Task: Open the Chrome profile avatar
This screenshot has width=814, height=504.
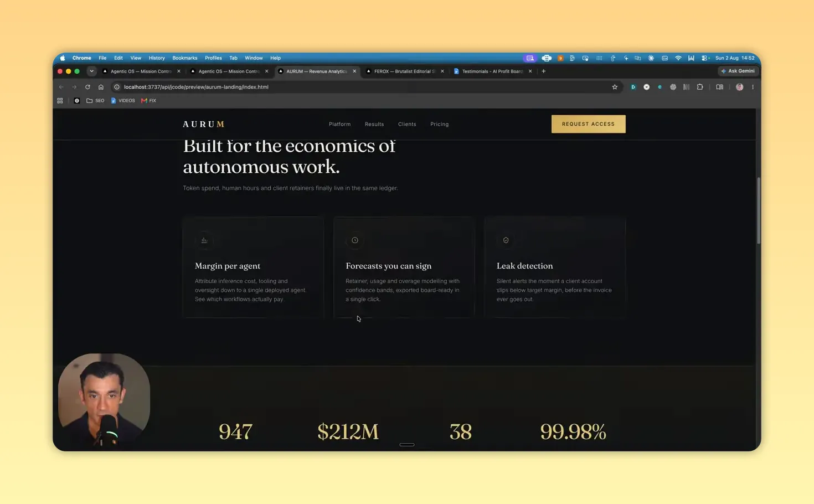Action: (739, 87)
